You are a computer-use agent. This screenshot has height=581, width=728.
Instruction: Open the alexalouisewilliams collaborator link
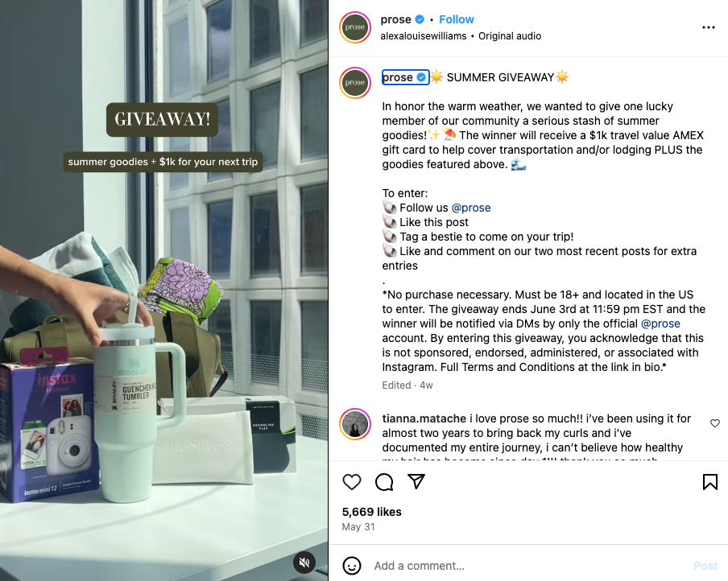424,36
